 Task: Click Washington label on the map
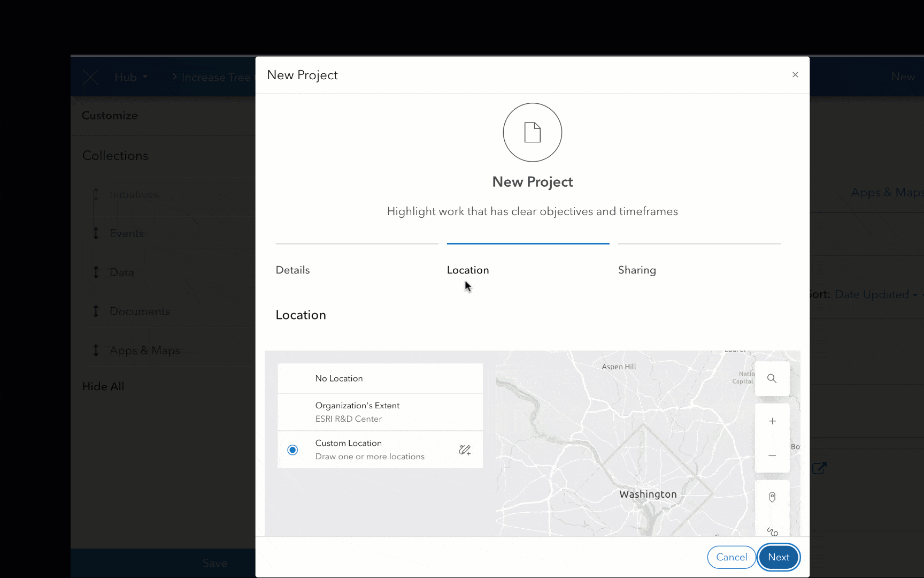point(648,495)
